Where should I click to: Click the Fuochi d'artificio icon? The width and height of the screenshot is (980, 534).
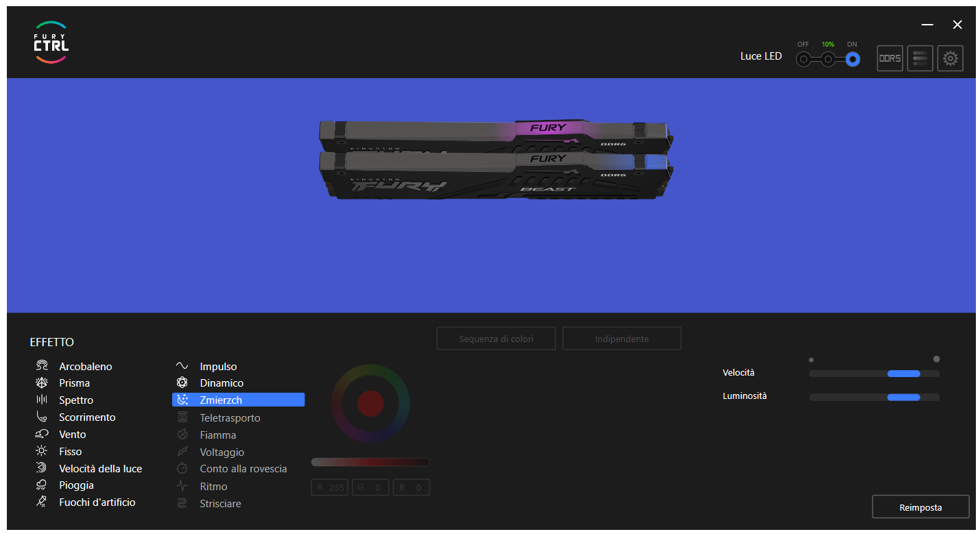(42, 502)
